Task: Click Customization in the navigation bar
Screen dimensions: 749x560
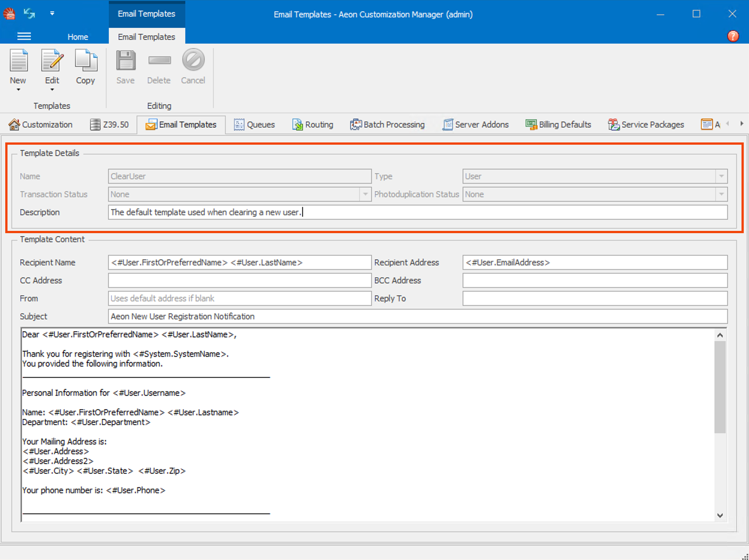Action: click(x=41, y=124)
